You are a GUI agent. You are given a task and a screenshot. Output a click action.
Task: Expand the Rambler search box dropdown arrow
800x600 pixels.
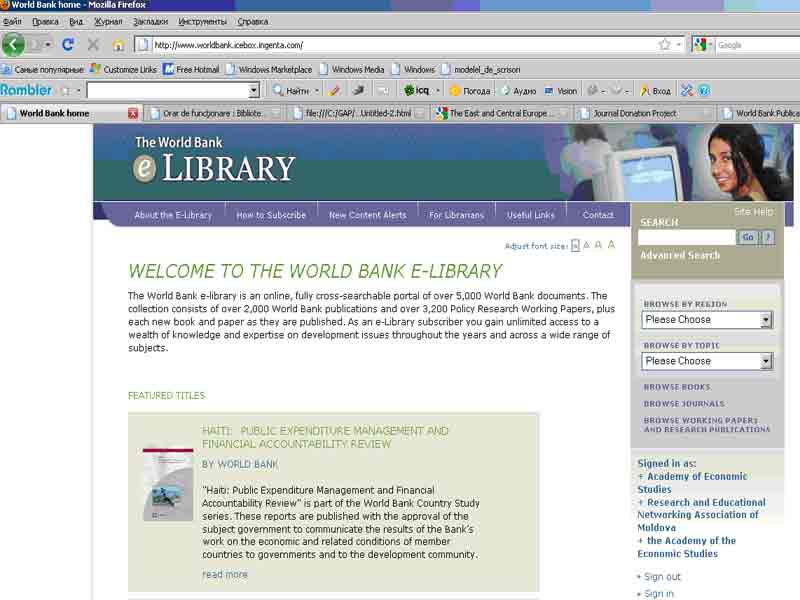(253, 91)
